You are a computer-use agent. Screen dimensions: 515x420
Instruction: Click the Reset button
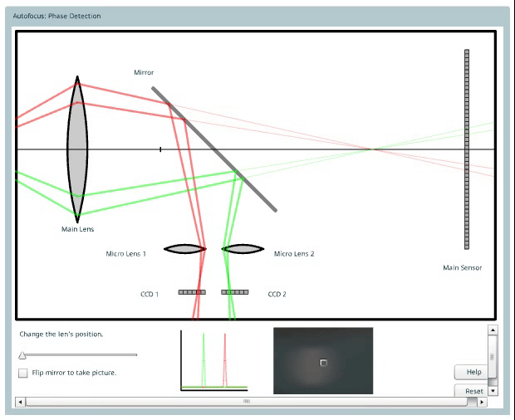471,390
